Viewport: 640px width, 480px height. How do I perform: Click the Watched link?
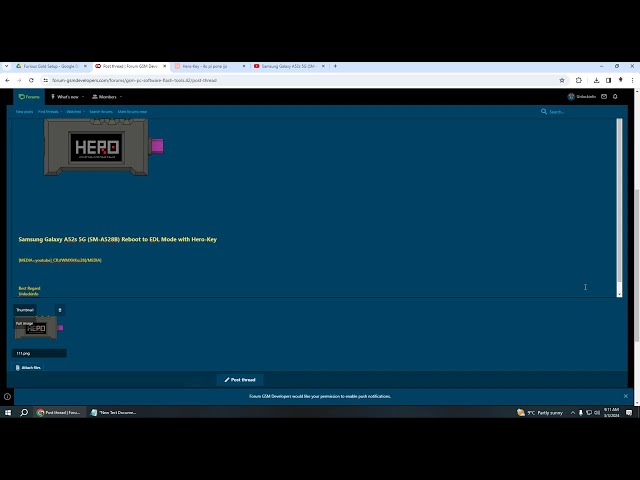pos(74,112)
